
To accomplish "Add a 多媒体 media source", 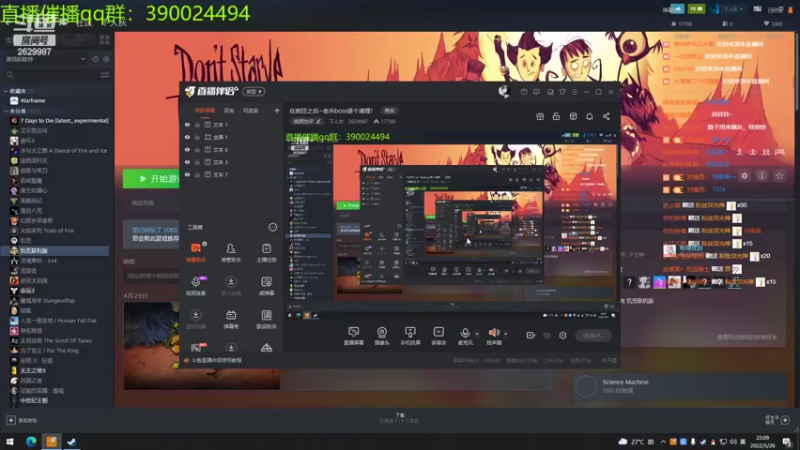I will pyautogui.click(x=438, y=336).
